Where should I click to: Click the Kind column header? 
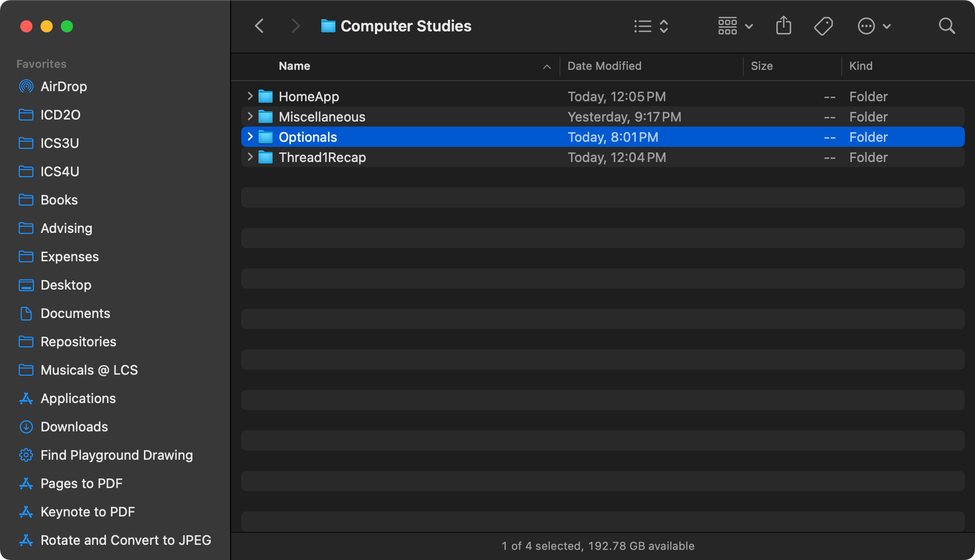coord(861,66)
